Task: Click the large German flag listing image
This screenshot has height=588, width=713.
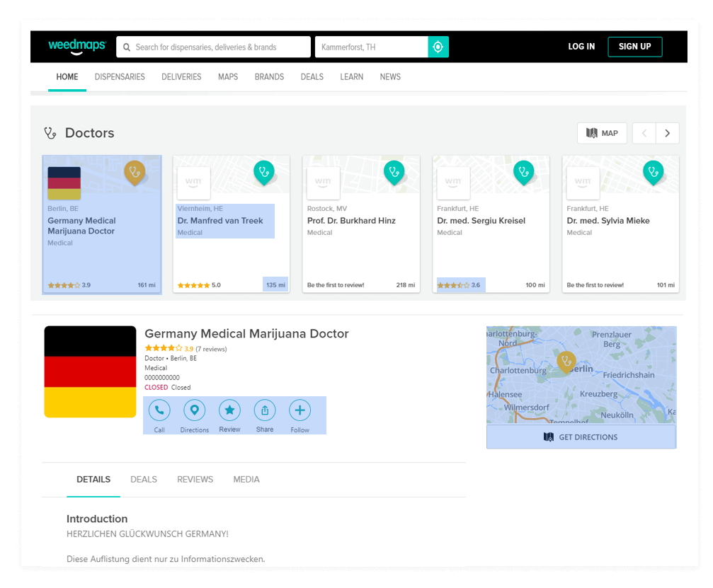Action: tap(90, 371)
